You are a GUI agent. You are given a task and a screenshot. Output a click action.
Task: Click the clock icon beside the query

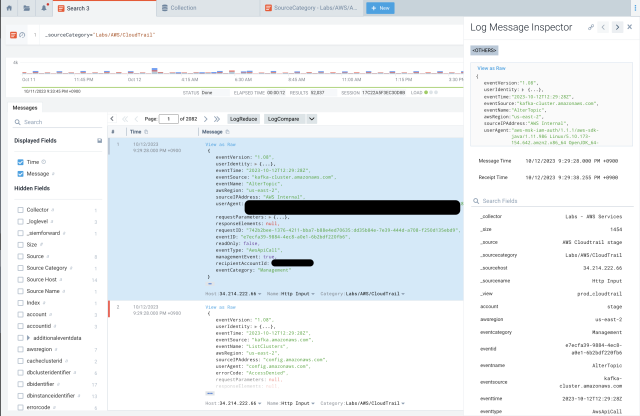point(22,35)
